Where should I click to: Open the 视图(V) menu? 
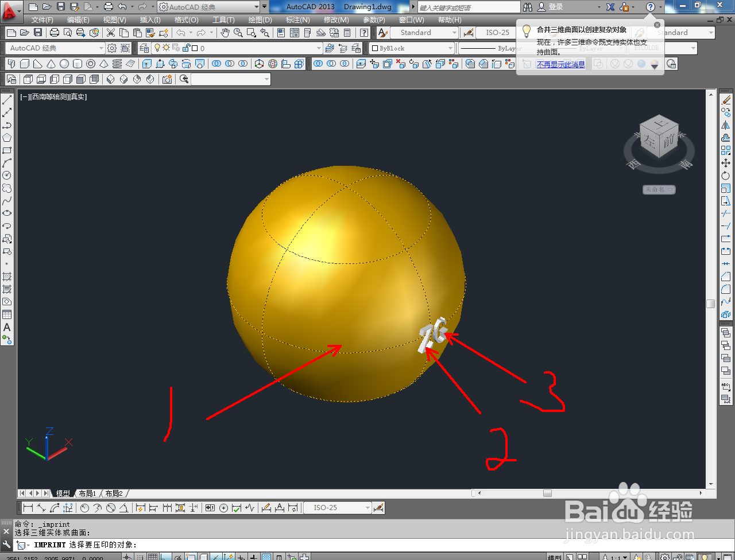coord(114,20)
